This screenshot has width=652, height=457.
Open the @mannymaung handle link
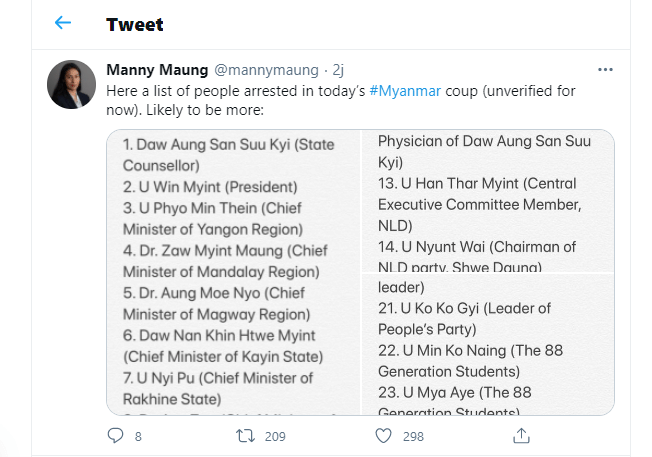point(264,70)
